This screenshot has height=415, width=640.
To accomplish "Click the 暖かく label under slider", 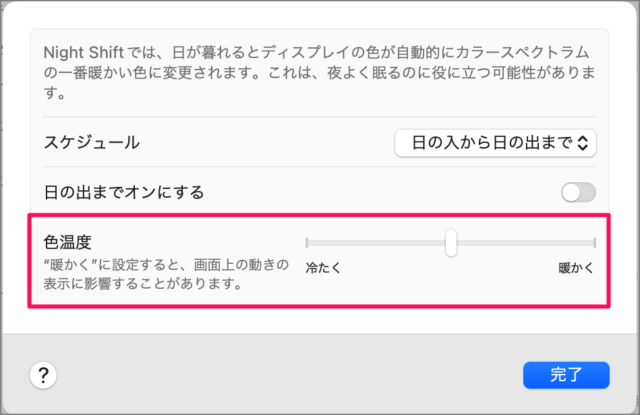I will coord(577,268).
